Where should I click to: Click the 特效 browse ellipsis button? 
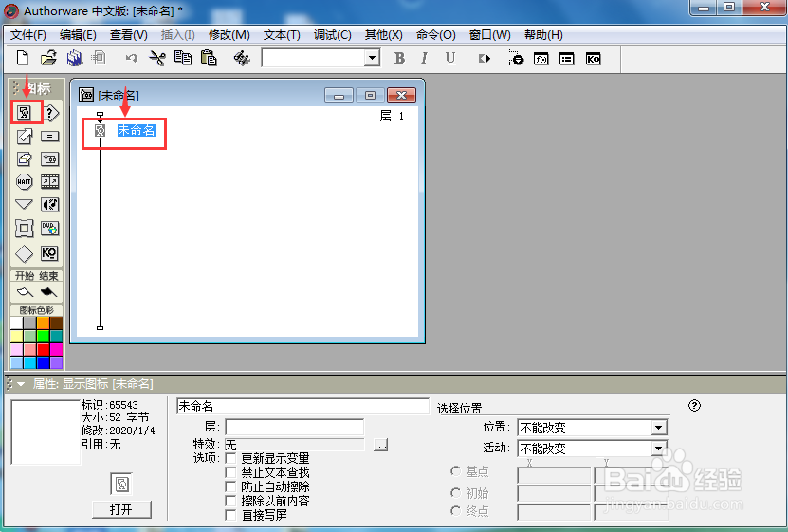pos(380,445)
